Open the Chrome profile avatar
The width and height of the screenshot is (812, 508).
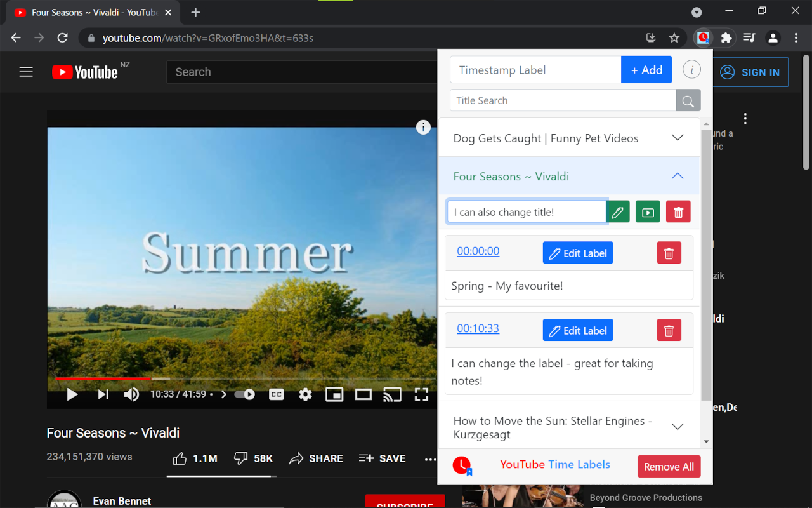tap(773, 38)
